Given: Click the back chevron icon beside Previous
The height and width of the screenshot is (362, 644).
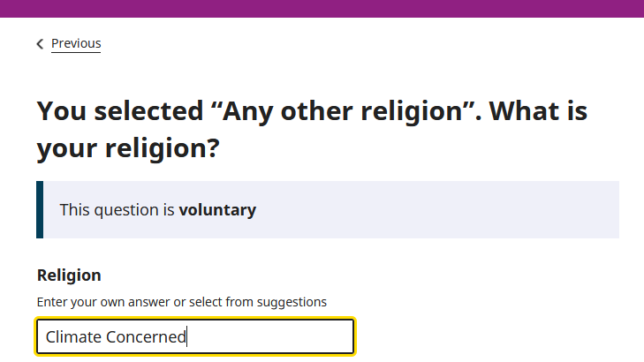Looking at the screenshot, I should (x=40, y=44).
